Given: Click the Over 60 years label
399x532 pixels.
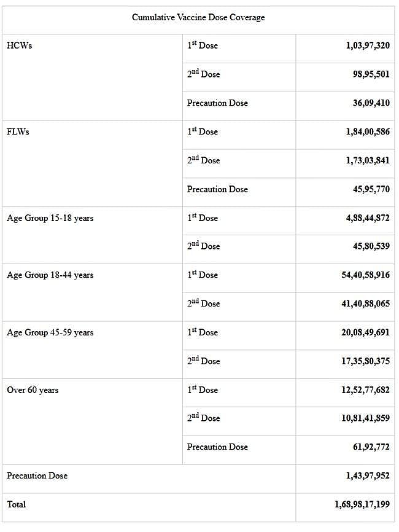Looking at the screenshot, I should (33, 390).
